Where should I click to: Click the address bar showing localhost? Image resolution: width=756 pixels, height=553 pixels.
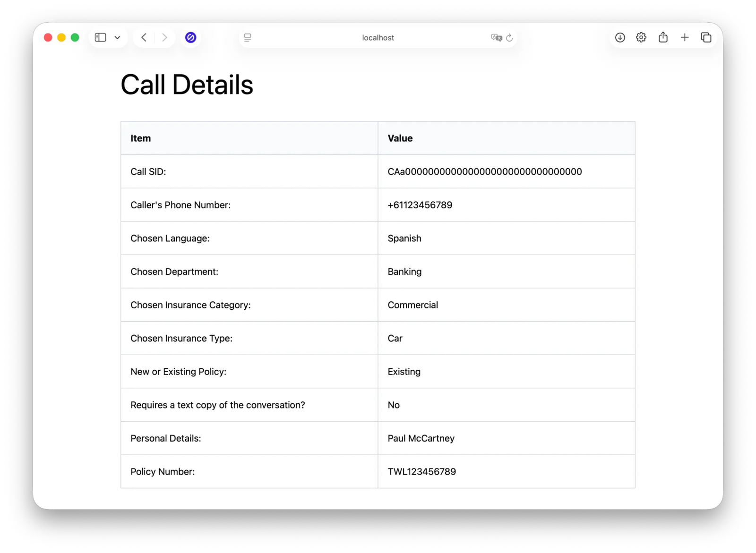[378, 37]
